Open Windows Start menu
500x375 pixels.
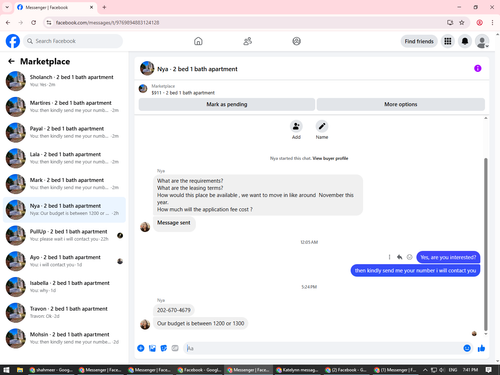click(x=6, y=370)
